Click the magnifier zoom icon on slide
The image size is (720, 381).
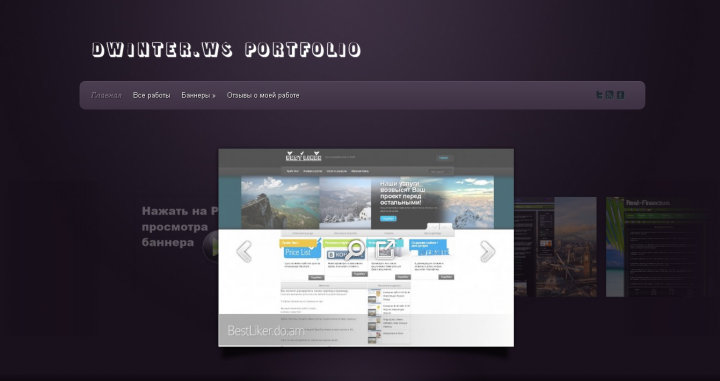[354, 249]
